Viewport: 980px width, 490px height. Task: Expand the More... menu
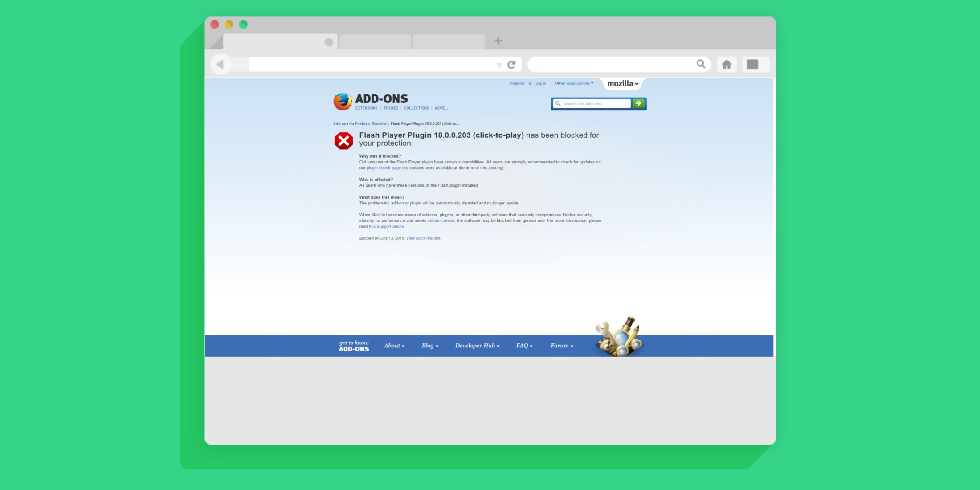pos(441,108)
